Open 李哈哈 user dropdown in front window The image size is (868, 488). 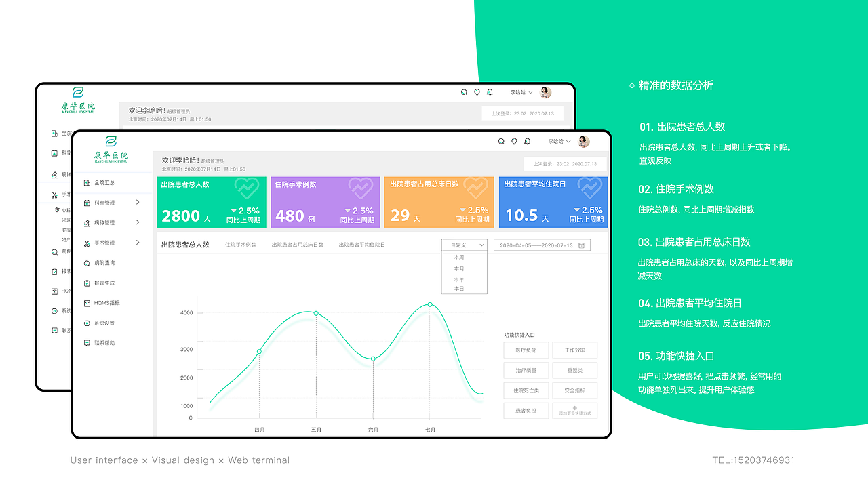tap(559, 142)
